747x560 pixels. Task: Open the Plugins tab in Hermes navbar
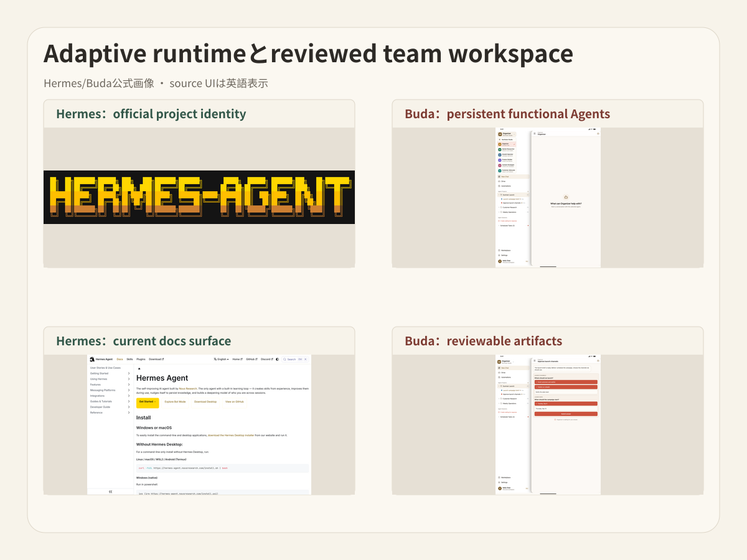click(141, 359)
